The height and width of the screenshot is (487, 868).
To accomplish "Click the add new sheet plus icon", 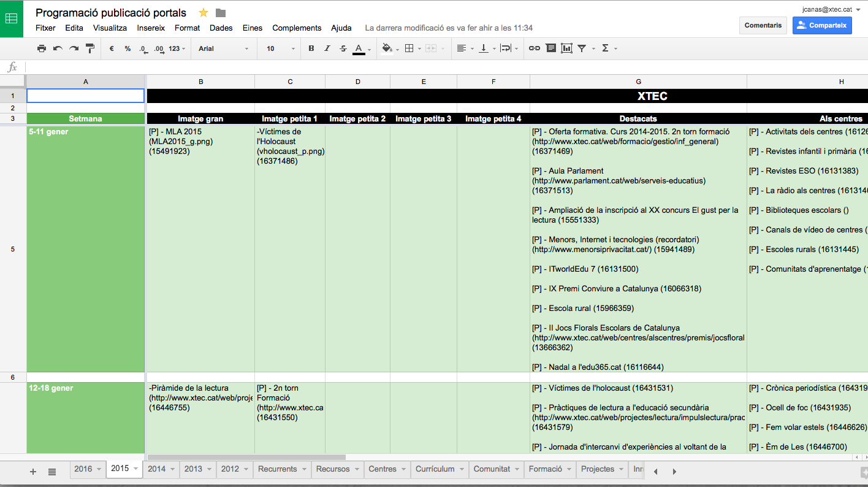I will tap(33, 472).
